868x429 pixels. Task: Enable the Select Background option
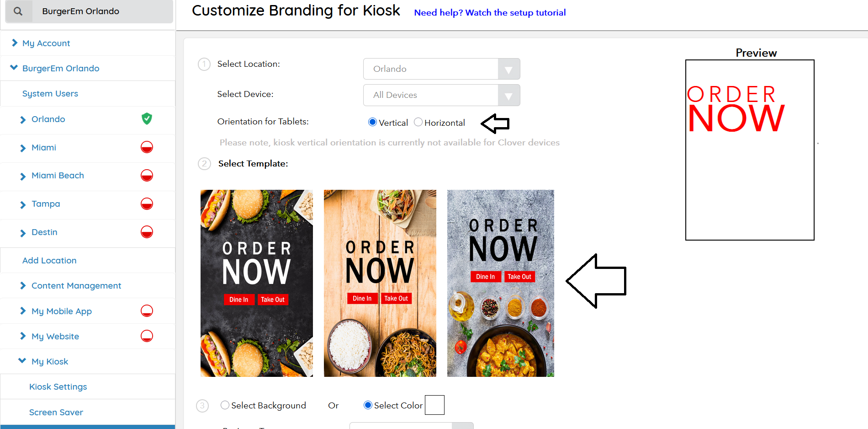click(225, 405)
